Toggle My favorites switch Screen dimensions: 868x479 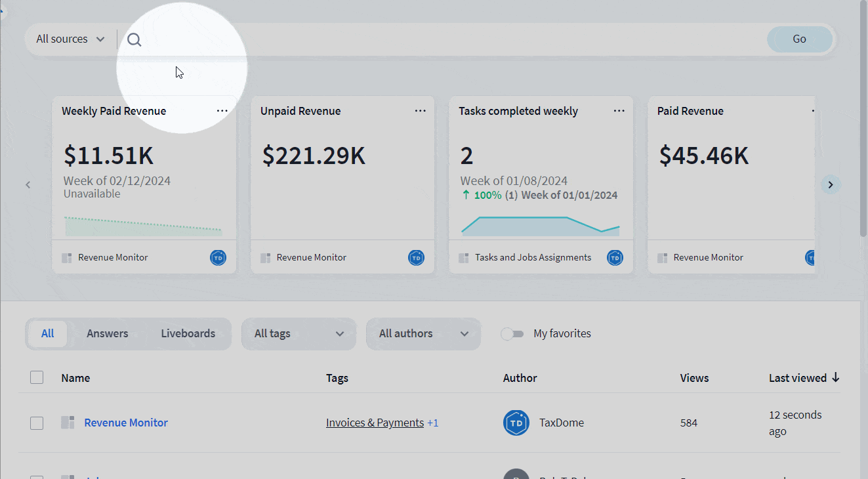(512, 334)
